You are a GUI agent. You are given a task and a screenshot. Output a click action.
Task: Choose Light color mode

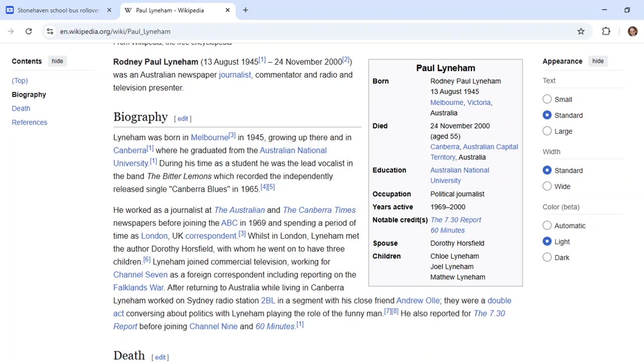547,241
